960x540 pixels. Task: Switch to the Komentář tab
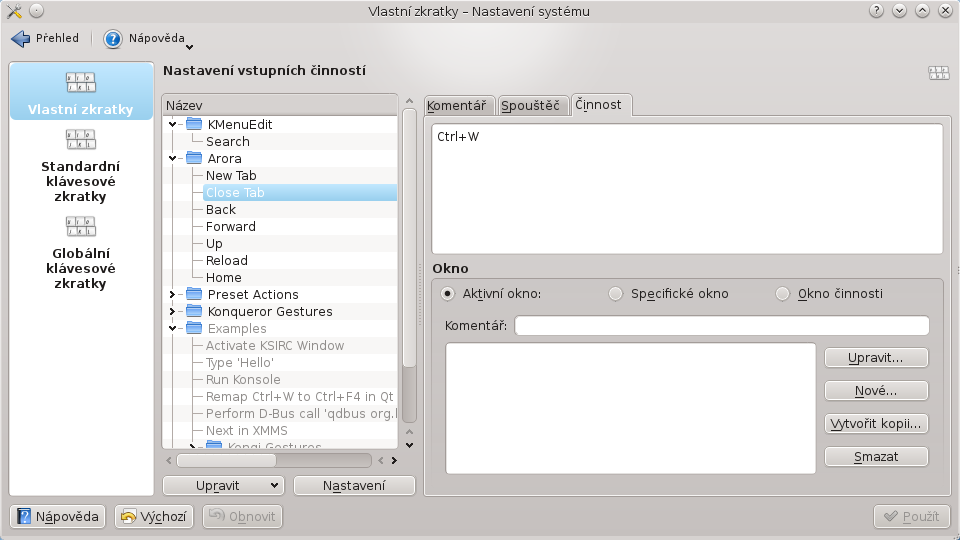(457, 105)
